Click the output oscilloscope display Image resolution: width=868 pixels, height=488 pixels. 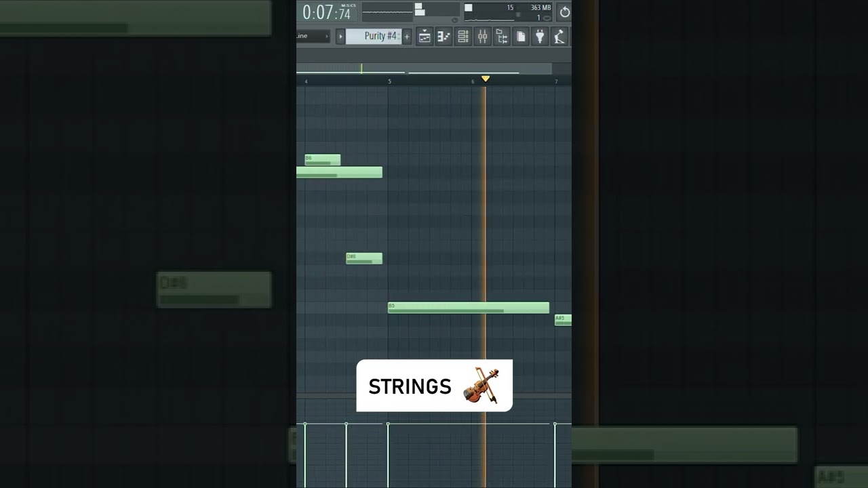388,12
